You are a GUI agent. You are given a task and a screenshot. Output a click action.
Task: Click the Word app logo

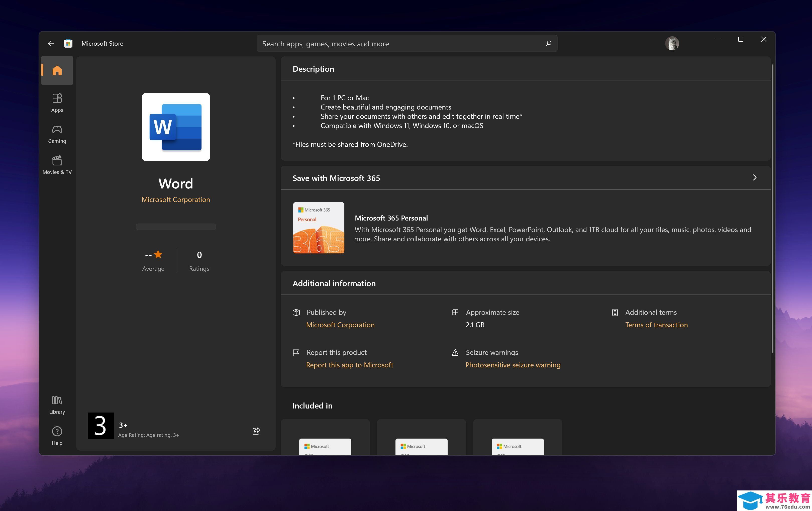(176, 127)
